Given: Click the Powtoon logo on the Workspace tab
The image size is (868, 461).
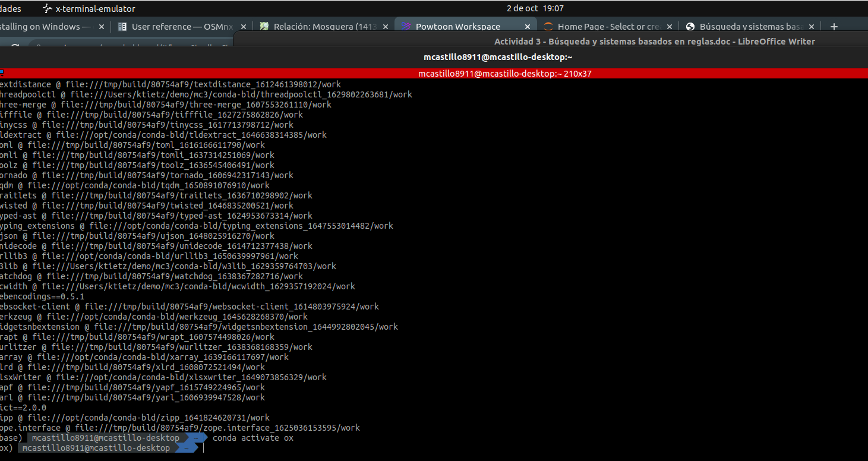Looking at the screenshot, I should tap(407, 26).
